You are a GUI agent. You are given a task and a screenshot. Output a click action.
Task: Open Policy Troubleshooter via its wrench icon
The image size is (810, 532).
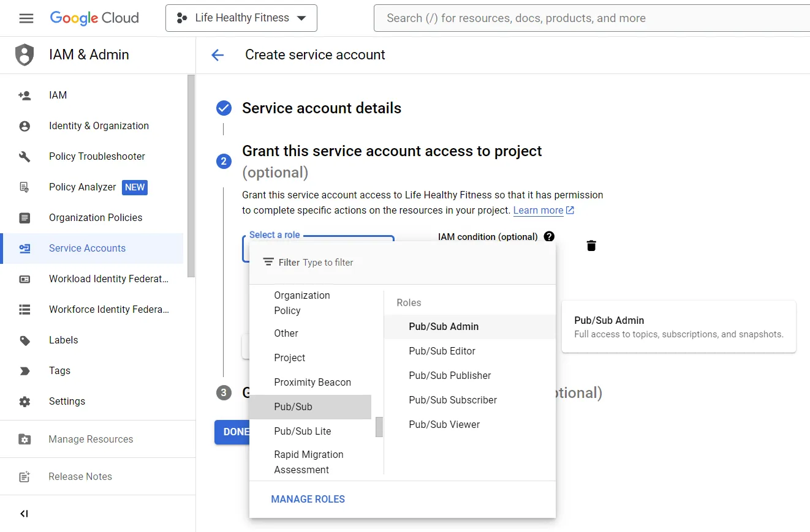[24, 156]
